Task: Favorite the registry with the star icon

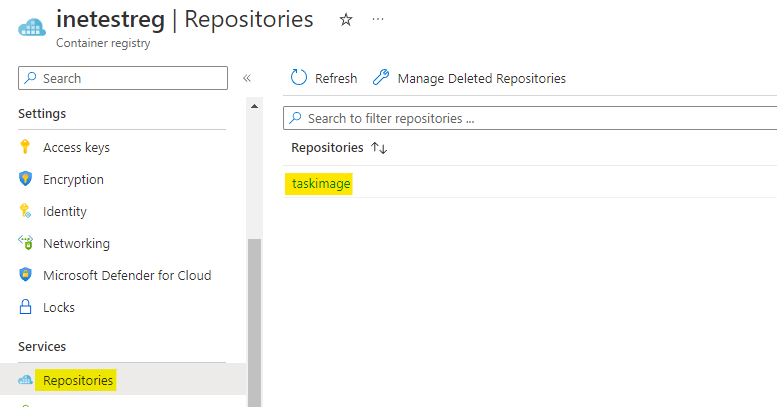Action: 346,20
